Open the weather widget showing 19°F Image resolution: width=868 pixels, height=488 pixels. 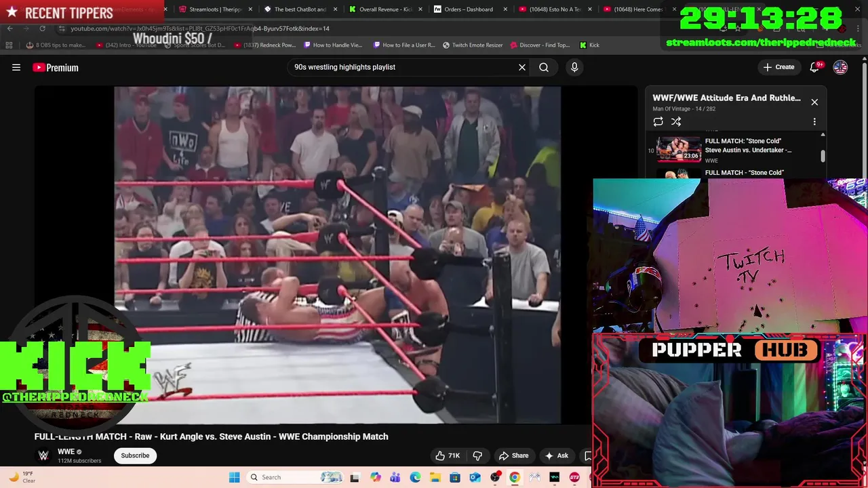(22, 477)
